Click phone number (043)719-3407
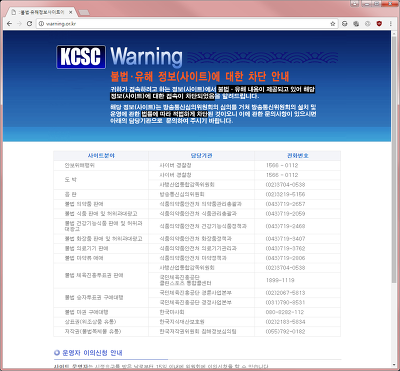 point(285,239)
